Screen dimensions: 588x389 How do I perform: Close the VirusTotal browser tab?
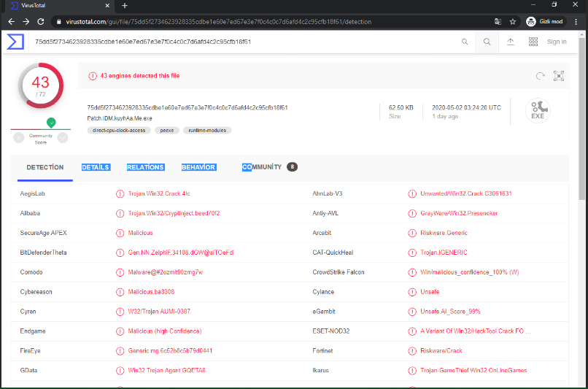coord(107,6)
